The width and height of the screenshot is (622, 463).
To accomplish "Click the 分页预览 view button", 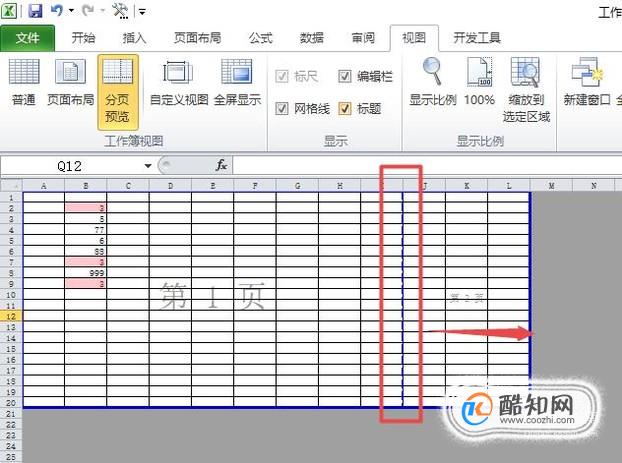I will [x=117, y=92].
